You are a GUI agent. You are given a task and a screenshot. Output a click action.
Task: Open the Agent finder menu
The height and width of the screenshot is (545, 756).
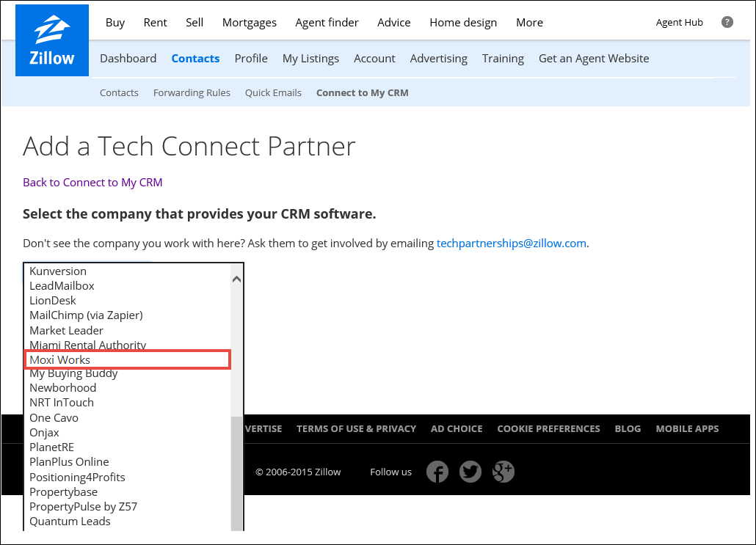[x=327, y=23]
